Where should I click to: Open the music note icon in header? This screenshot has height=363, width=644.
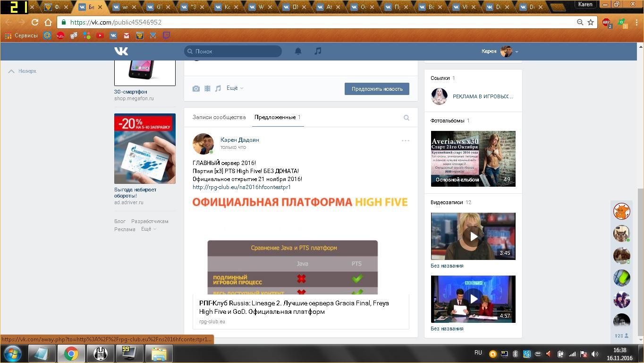[x=318, y=51]
